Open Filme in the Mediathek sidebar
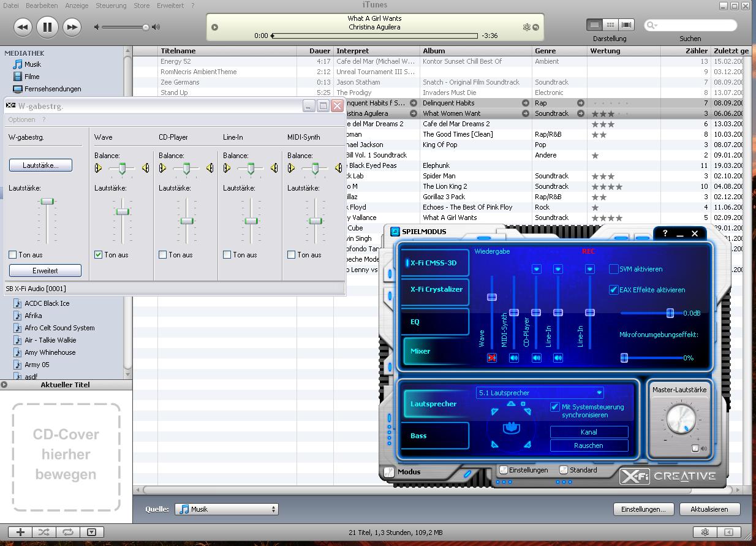 (x=32, y=77)
